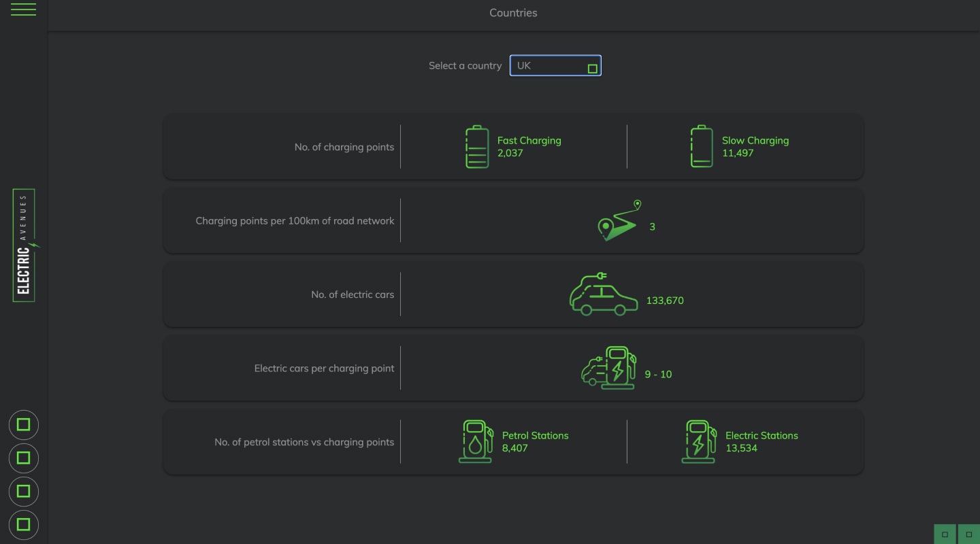
Task: Click 'Charging points per 100km of road network'
Action: pos(295,221)
